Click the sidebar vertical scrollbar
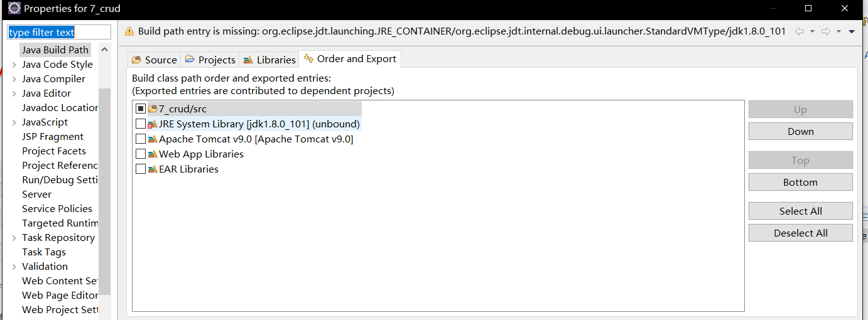Image resolution: width=868 pixels, height=320 pixels. point(105,188)
